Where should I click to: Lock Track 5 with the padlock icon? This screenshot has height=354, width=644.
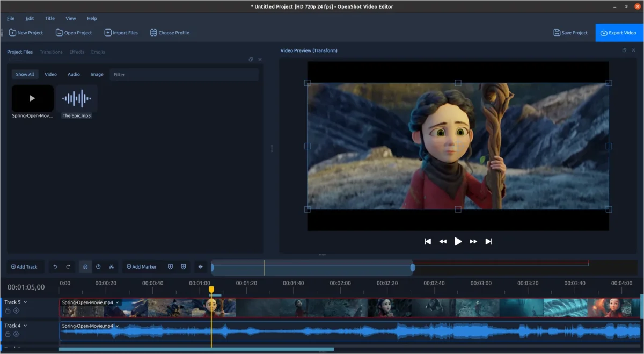click(8, 310)
